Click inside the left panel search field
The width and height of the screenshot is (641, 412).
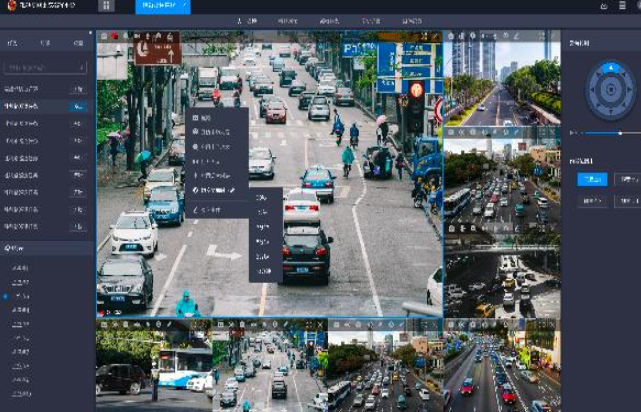40,68
